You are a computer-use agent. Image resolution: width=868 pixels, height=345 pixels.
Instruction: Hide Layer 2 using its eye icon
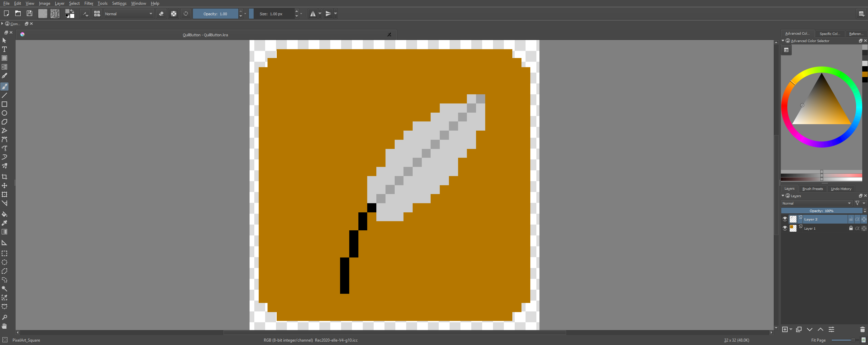(785, 219)
